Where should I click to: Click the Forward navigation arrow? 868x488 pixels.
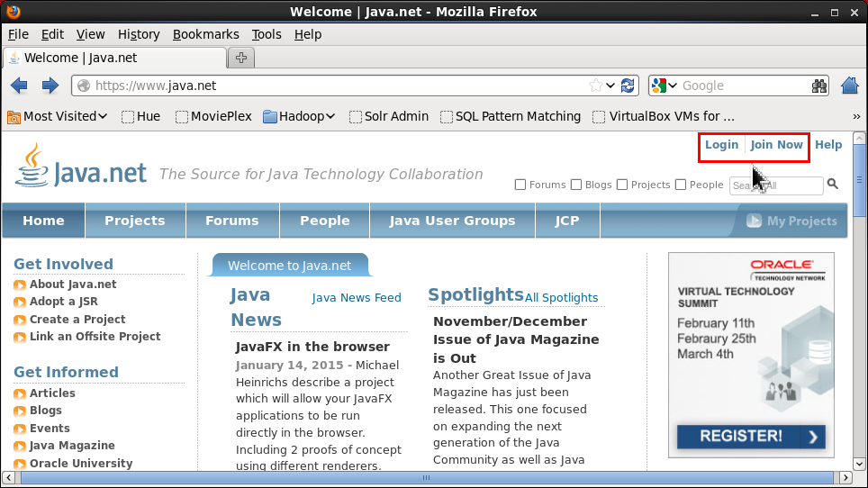50,86
